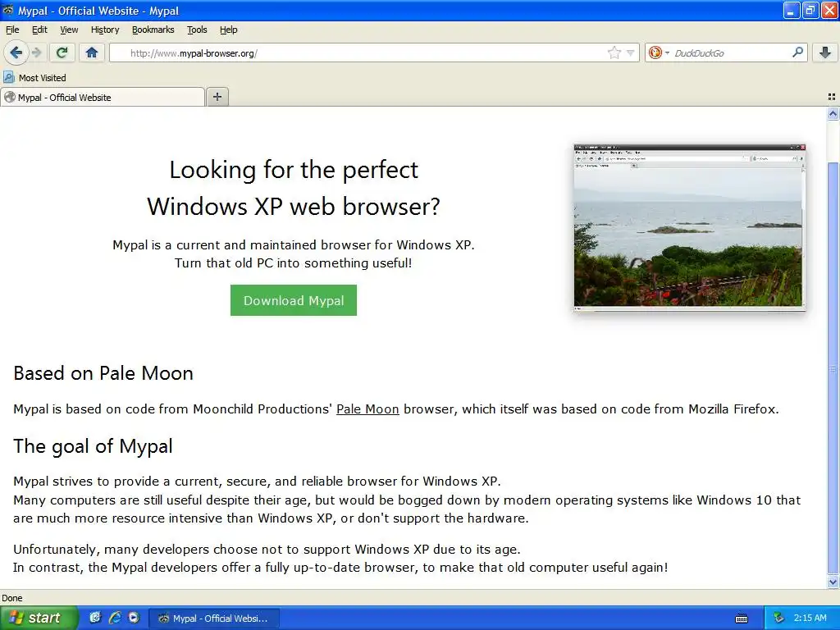
Task: Go to the Home page icon
Action: coord(92,52)
